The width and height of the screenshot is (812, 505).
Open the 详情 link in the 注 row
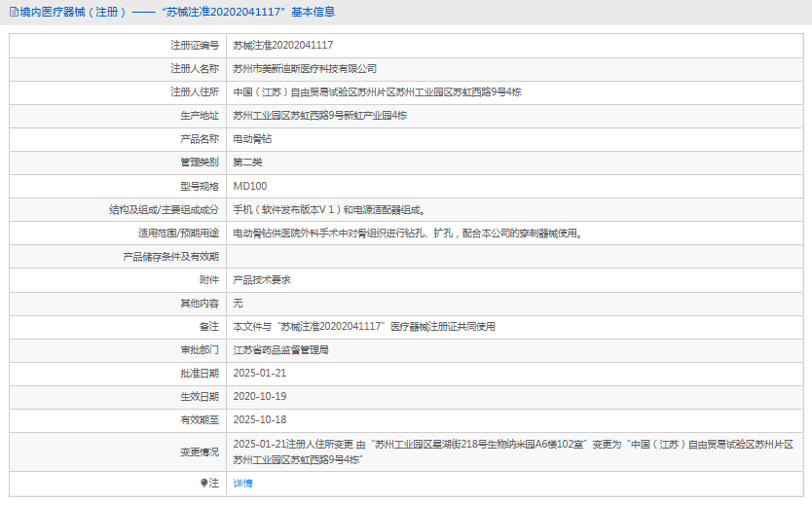tap(242, 484)
